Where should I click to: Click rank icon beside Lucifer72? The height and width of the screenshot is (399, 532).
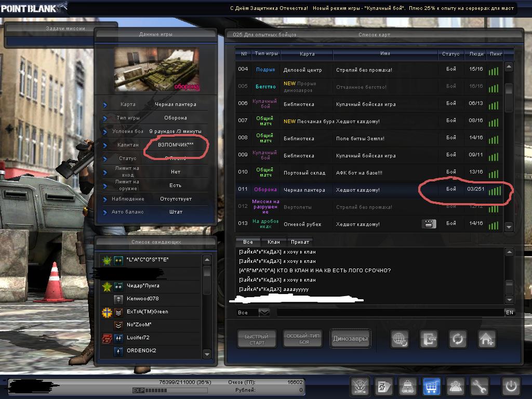[118, 338]
